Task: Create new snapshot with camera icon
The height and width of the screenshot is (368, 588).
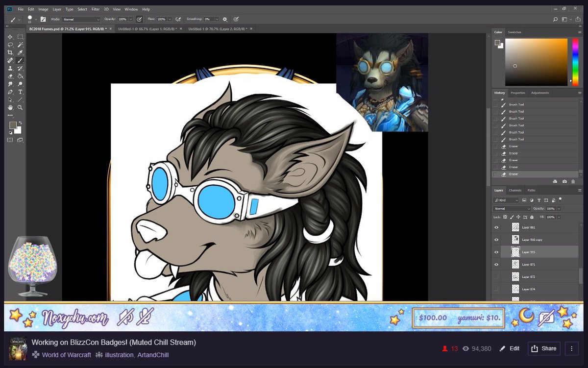Action: pos(564,181)
